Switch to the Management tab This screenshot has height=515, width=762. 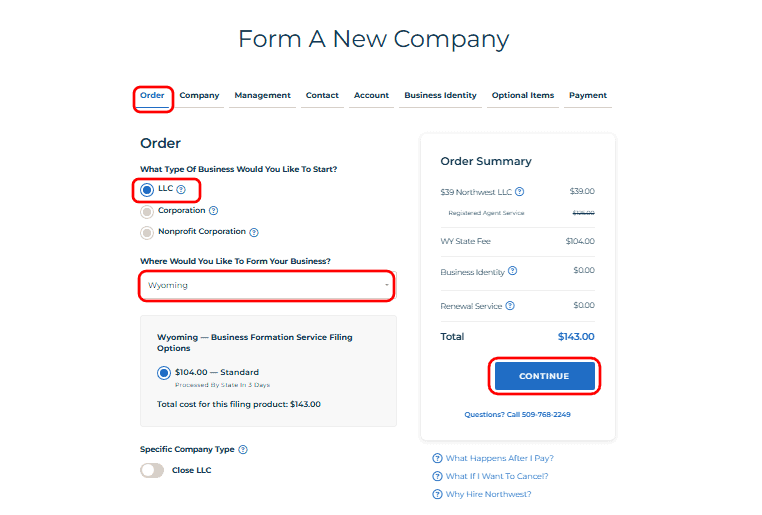click(x=262, y=96)
